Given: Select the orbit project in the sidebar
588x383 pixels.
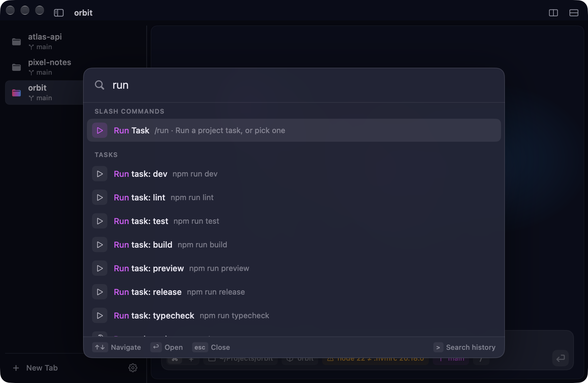Looking at the screenshot, I should point(45,93).
